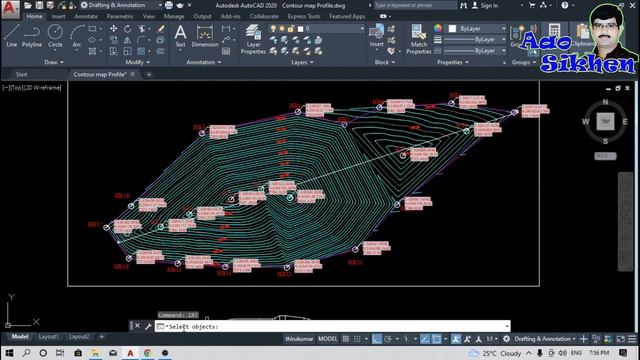Image resolution: width=640 pixels, height=360 pixels.
Task: Click the Plot printer icon
Action: pos(169,5)
